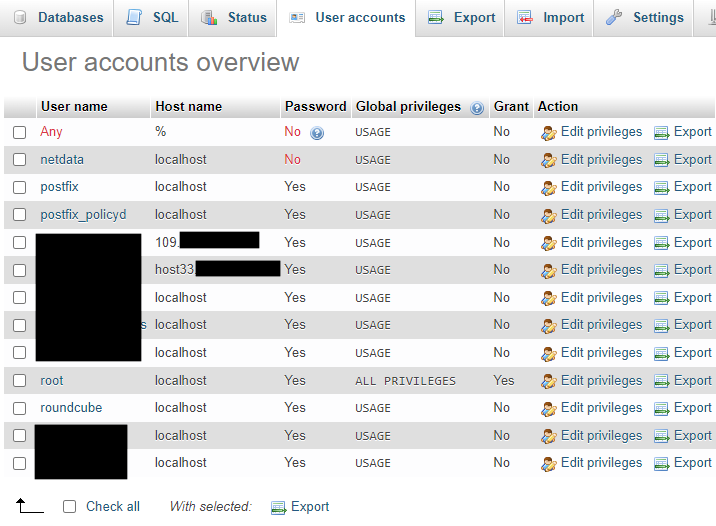Click Edit privileges icon for postfix
Image resolution: width=716 pixels, height=526 pixels.
pos(548,188)
